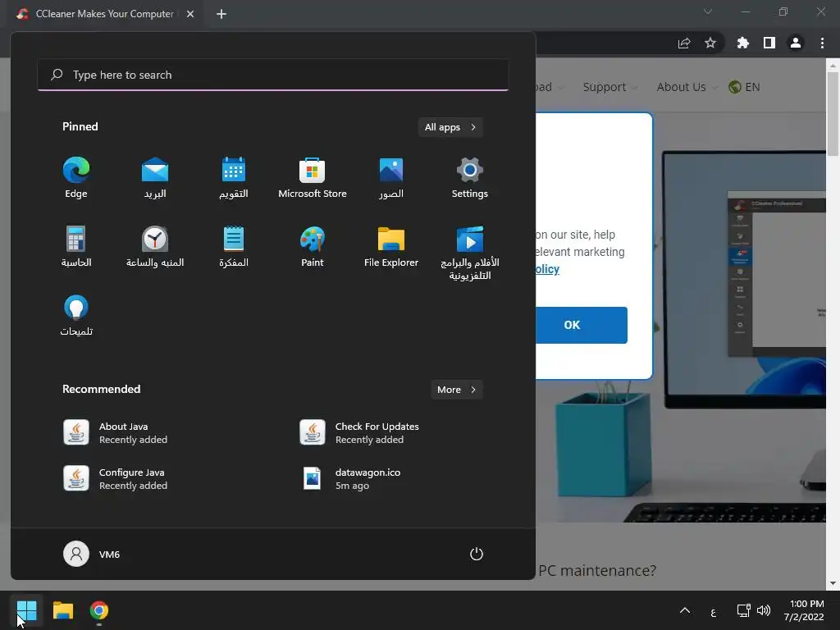Open Notepad labeled المفكرة
This screenshot has height=630, width=840.
pos(234,247)
